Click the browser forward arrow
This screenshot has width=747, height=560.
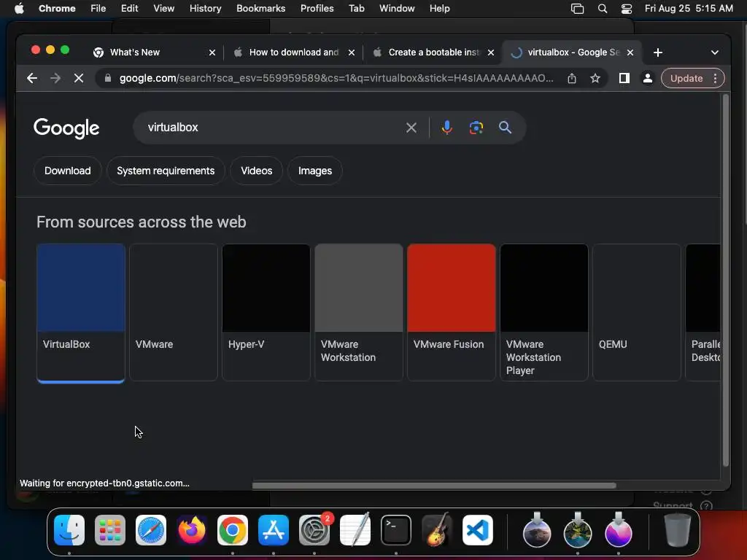tap(55, 78)
